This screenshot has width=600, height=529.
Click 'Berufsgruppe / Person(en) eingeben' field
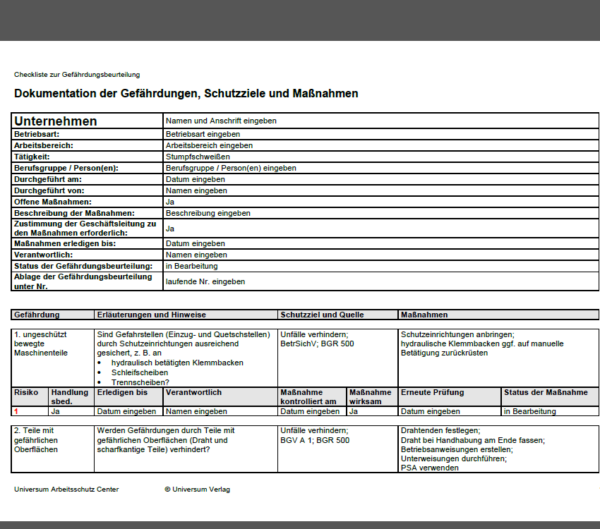click(x=381, y=168)
